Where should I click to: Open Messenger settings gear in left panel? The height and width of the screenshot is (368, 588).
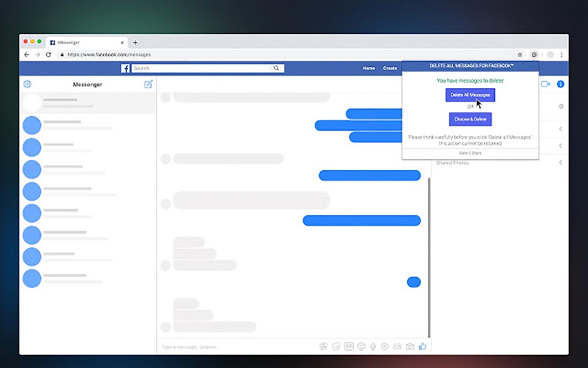(27, 84)
